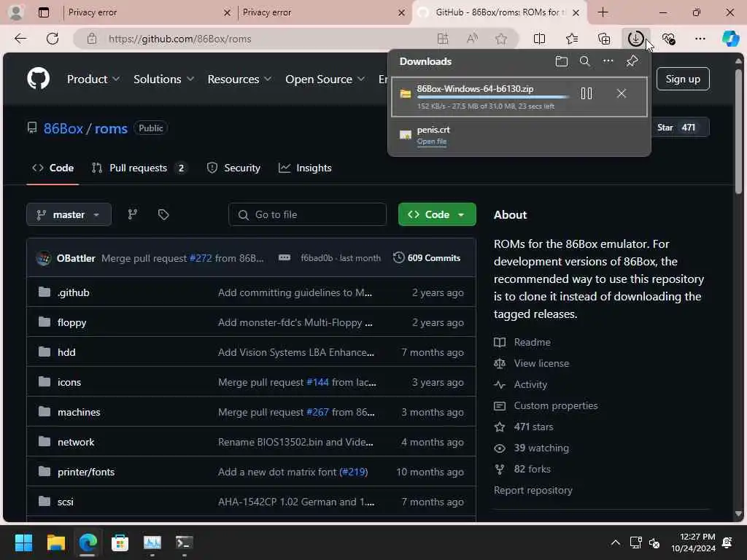Go back to the previous page
Viewport: 747px width, 560px height.
click(20, 39)
